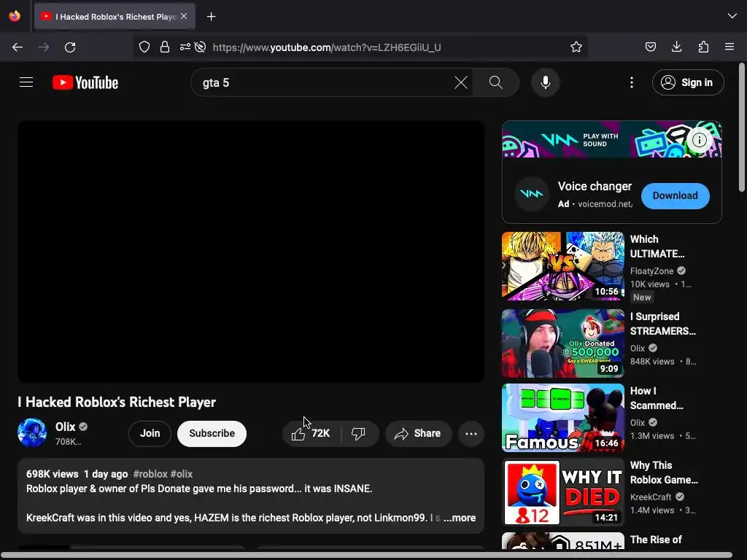Open the 'I Surprised STREAMERS...' title
This screenshot has width=747, height=560.
click(x=662, y=324)
